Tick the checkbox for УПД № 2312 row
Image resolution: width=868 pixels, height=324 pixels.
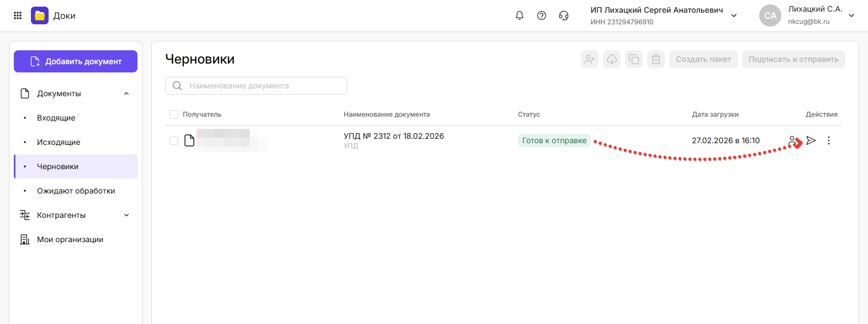174,140
